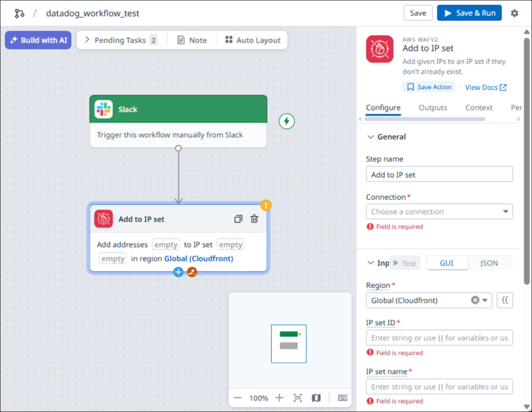Delete the Add to IP set step
This screenshot has width=532, height=412.
254,219
